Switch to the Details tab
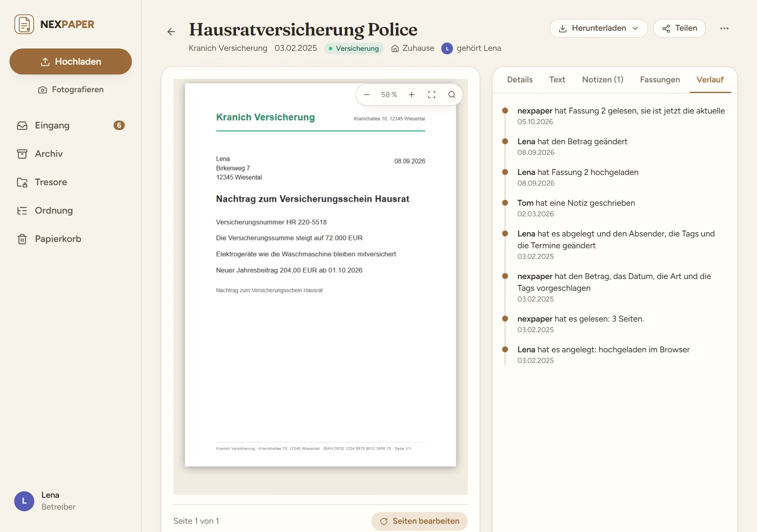Image resolution: width=757 pixels, height=532 pixels. (520, 80)
